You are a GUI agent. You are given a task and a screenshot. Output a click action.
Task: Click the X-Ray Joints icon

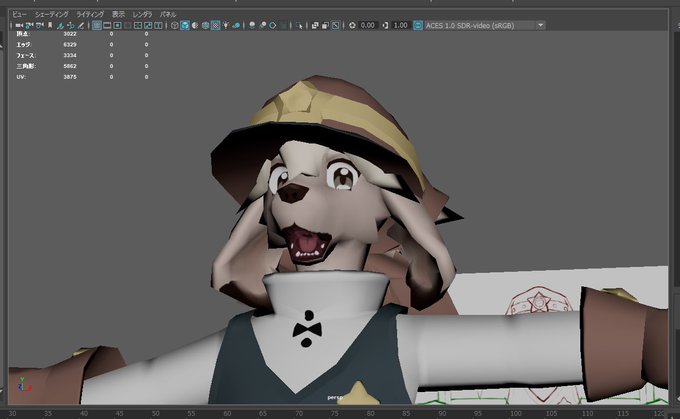pos(336,26)
